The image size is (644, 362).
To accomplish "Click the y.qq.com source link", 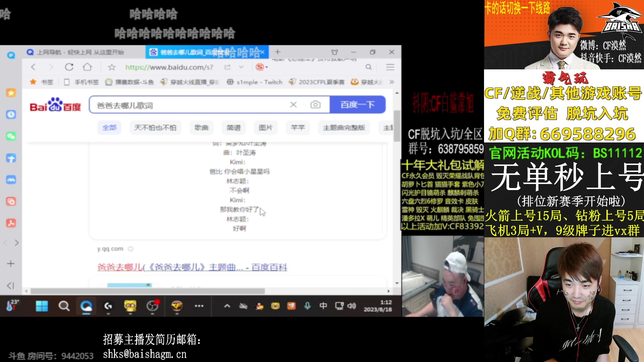I will [x=110, y=249].
